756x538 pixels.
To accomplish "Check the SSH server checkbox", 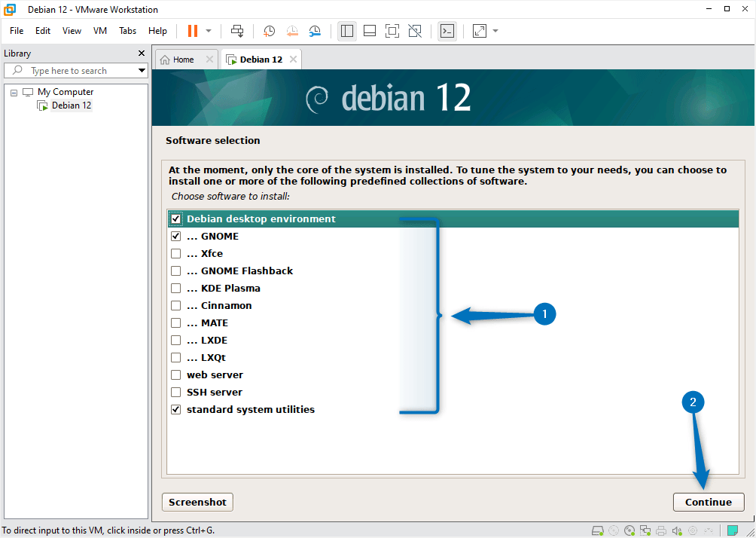I will [x=175, y=392].
